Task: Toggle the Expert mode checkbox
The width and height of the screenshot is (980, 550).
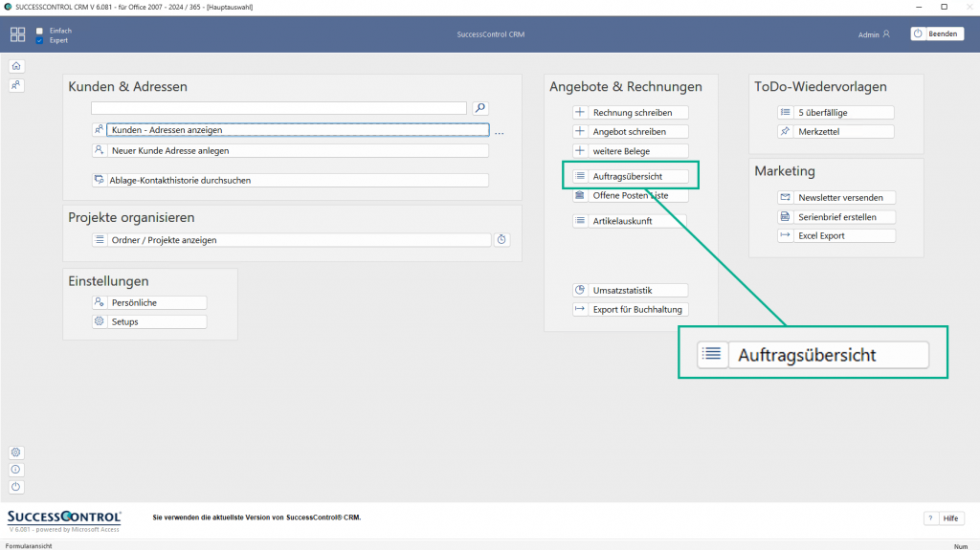Action: click(x=39, y=41)
